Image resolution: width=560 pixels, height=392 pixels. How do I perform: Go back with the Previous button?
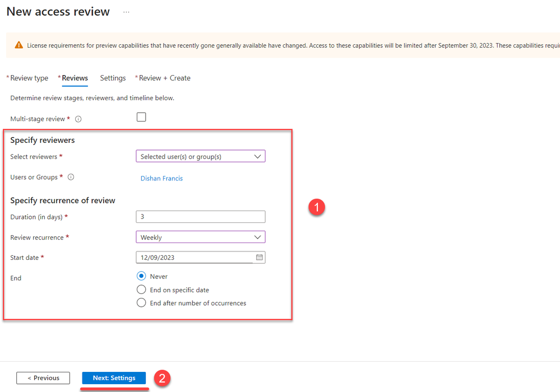tap(43, 378)
